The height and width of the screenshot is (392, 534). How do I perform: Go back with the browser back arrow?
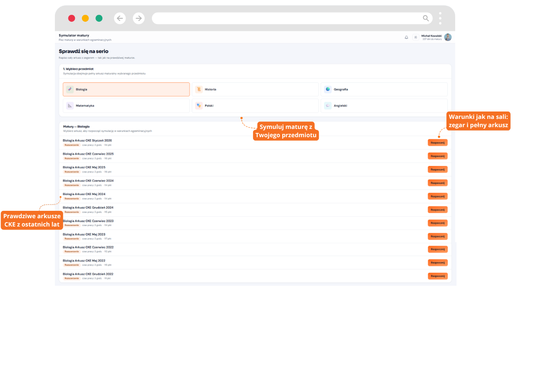120,18
